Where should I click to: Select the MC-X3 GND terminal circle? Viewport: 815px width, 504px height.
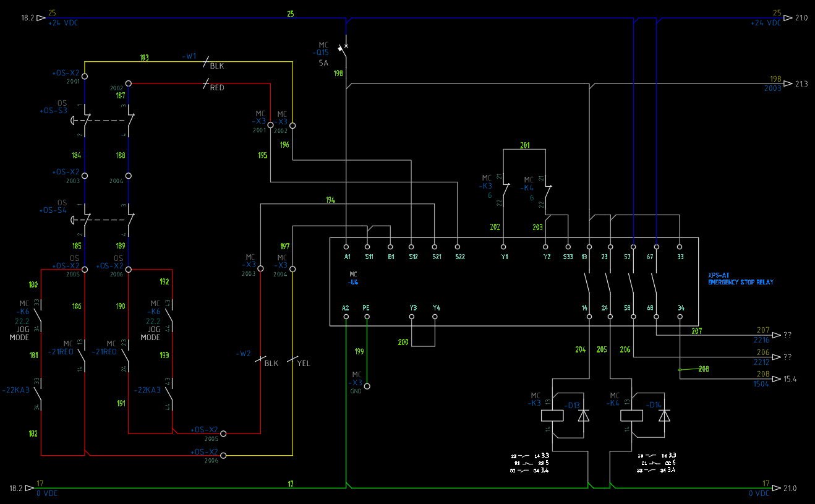(x=367, y=386)
